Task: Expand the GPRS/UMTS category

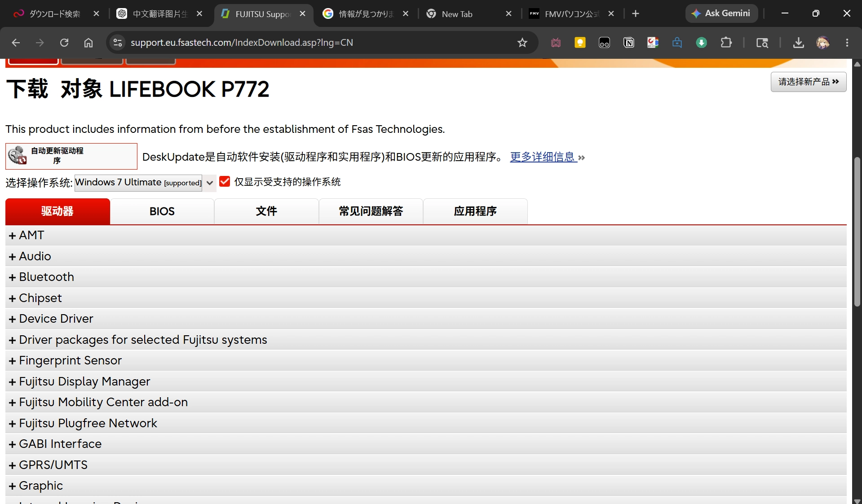Action: click(426, 465)
